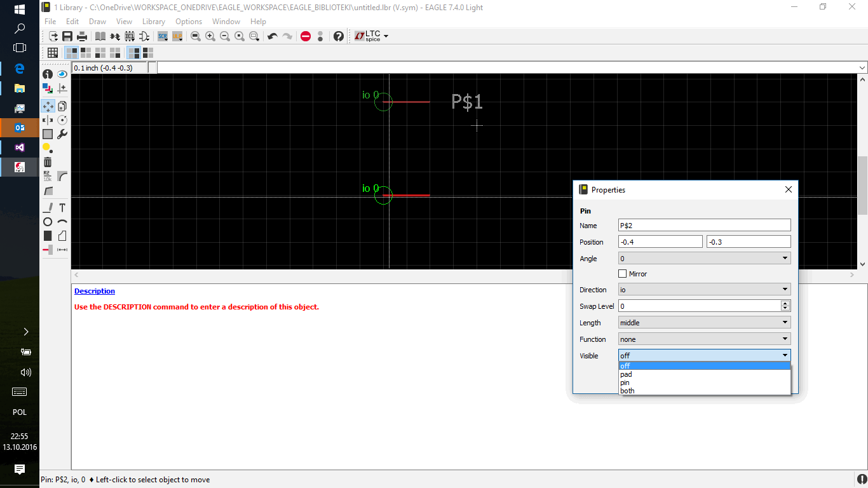The height and width of the screenshot is (488, 868).
Task: Open the Angle dropdown
Action: click(705, 259)
